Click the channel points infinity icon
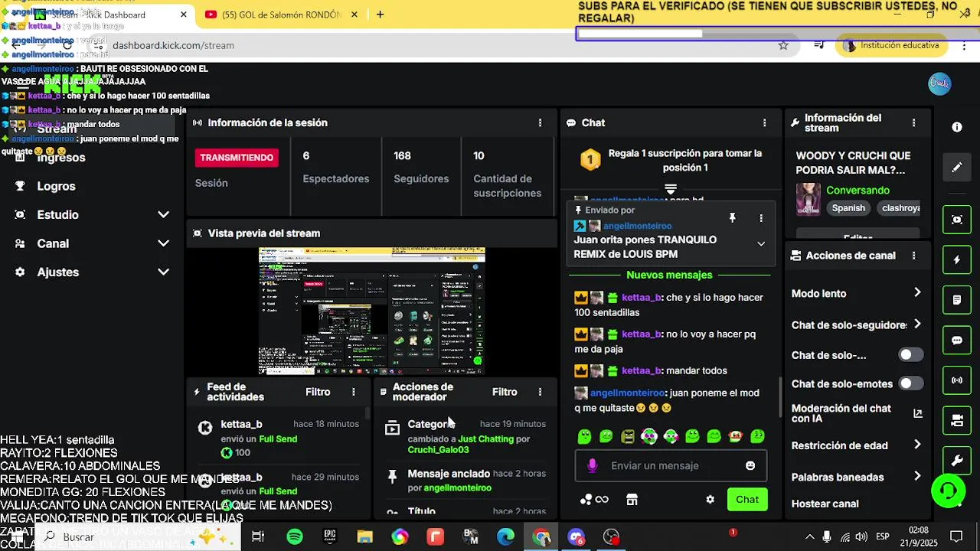 pos(595,500)
